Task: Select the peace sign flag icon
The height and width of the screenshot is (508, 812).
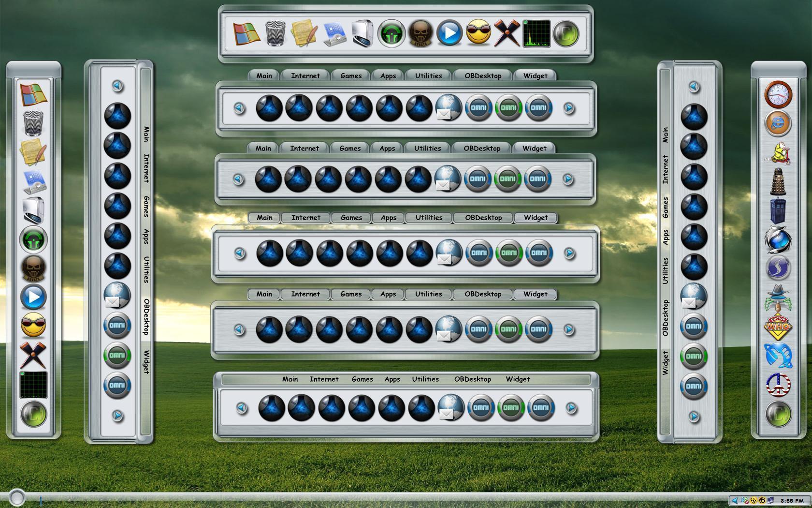Action: pos(778,385)
